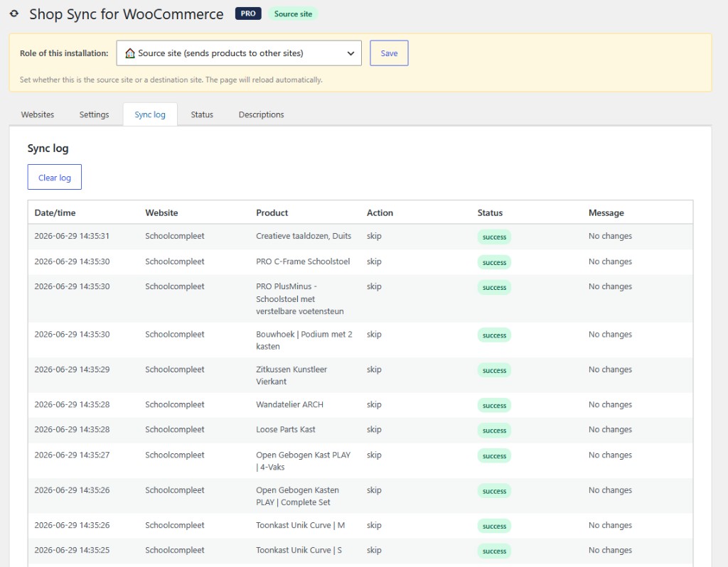Viewport: 728px width, 567px height.
Task: Click Schoolcompleet in Wandatelier ARCH row
Action: pos(175,404)
